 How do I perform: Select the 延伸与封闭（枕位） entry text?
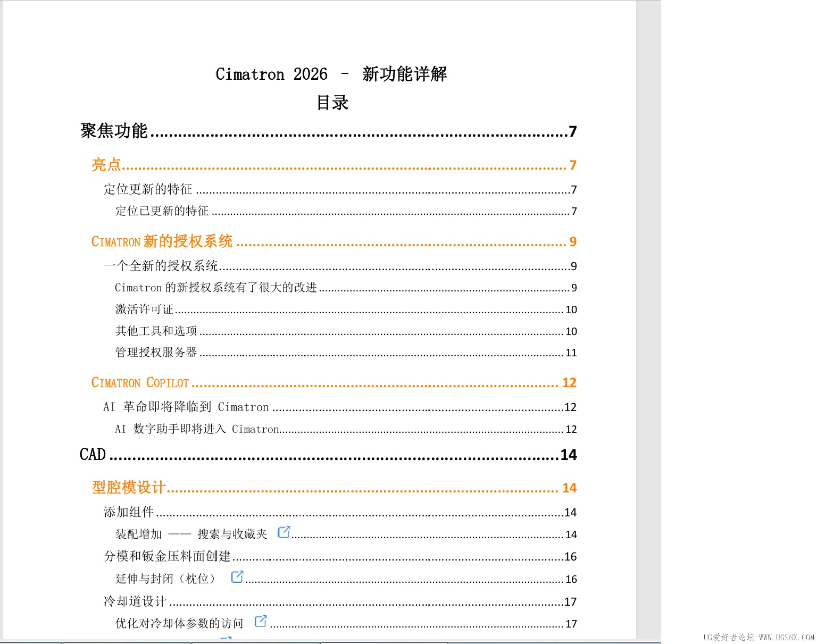(x=165, y=579)
